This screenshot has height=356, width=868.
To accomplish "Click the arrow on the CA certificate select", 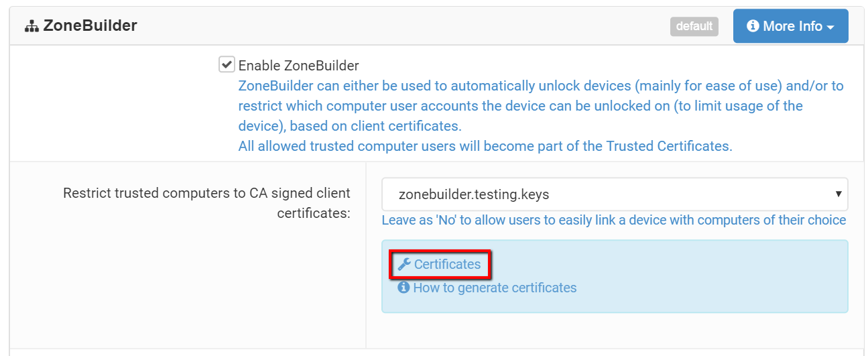I will [x=838, y=194].
